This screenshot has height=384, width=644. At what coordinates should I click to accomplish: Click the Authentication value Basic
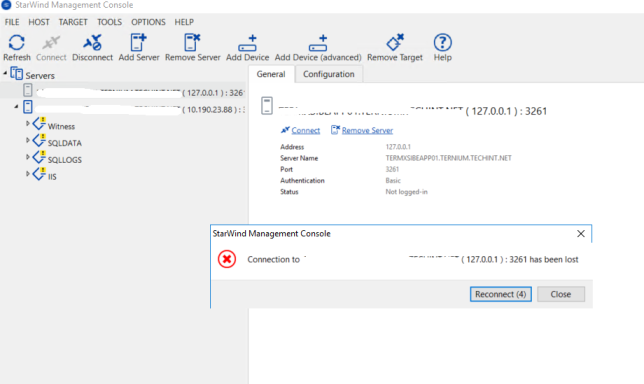tap(393, 181)
